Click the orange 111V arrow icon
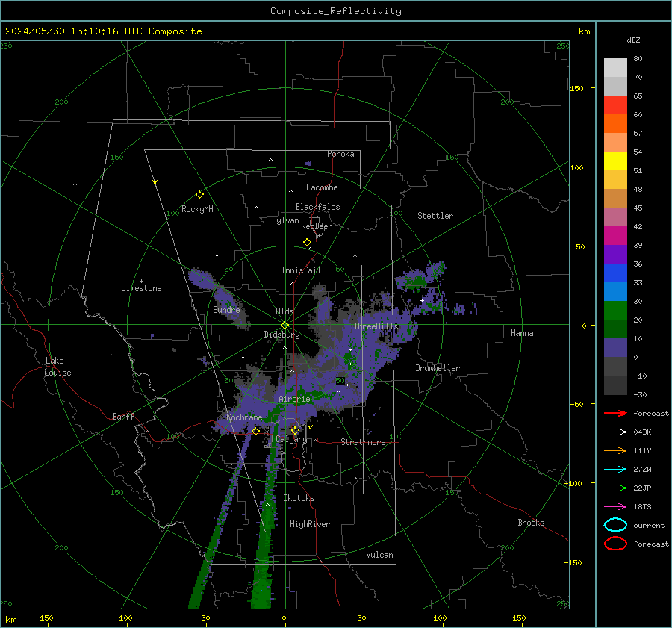Screen dimensions: 672x628 (615, 450)
